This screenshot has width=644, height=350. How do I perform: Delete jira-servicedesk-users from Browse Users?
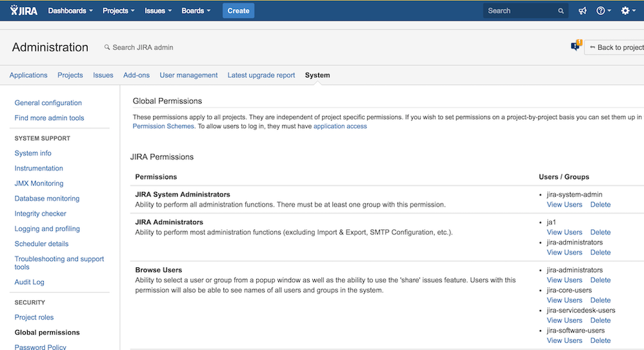coord(601,320)
